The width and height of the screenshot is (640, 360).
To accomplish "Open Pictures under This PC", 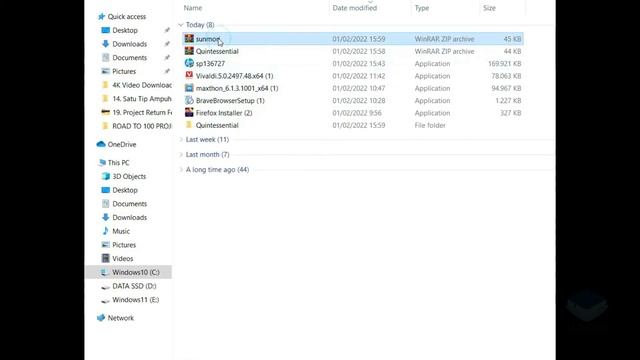I will point(124,244).
